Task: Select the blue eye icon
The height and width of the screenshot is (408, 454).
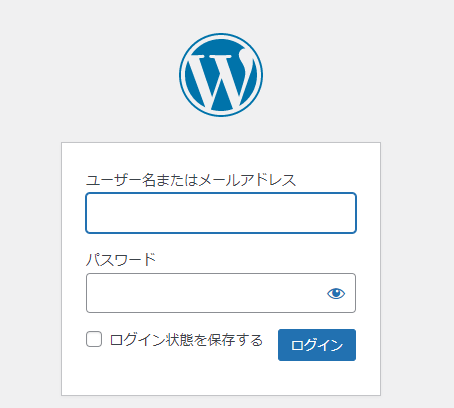Action: [336, 293]
